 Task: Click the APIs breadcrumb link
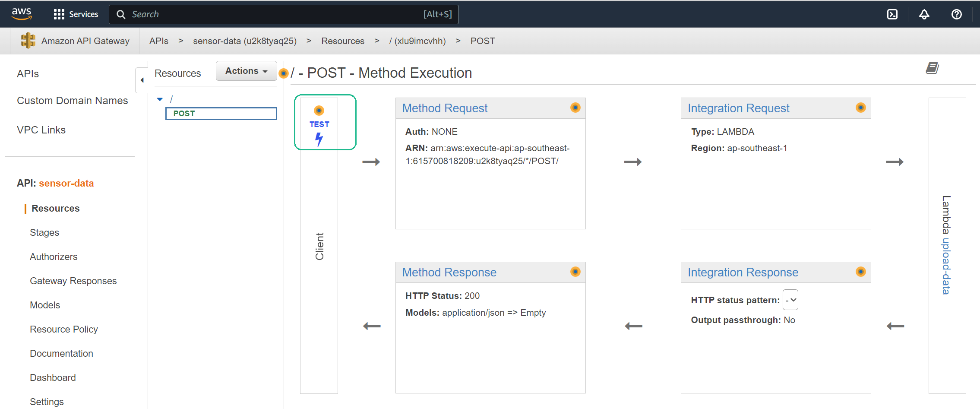tap(159, 41)
